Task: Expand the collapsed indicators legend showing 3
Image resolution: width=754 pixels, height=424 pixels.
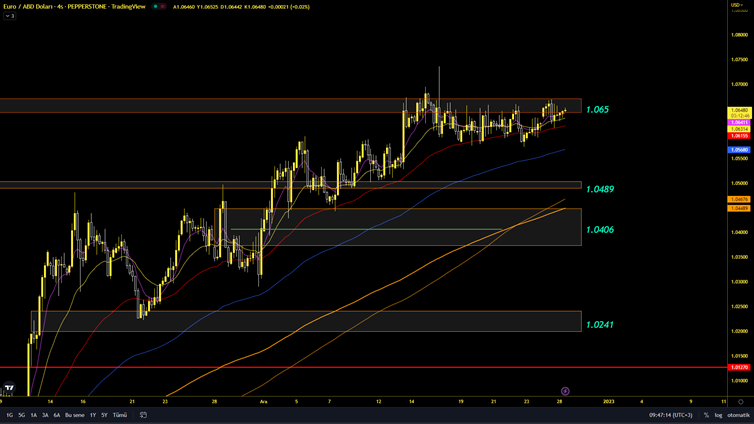Action: [10, 16]
